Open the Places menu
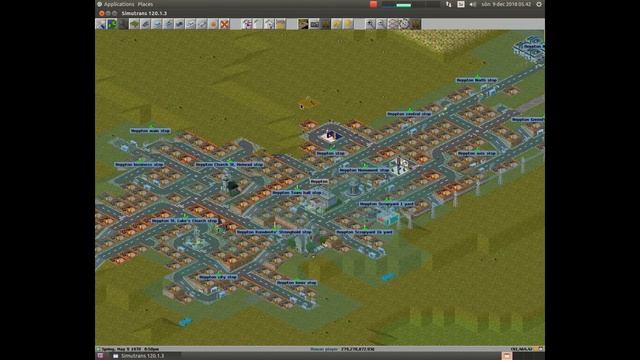The width and height of the screenshot is (640, 360). [145, 4]
